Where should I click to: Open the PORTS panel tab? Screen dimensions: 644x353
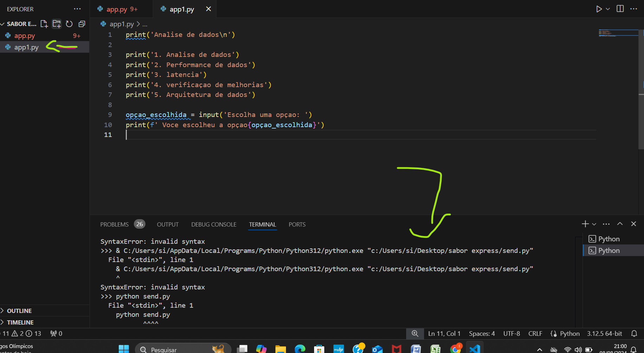pyautogui.click(x=297, y=224)
